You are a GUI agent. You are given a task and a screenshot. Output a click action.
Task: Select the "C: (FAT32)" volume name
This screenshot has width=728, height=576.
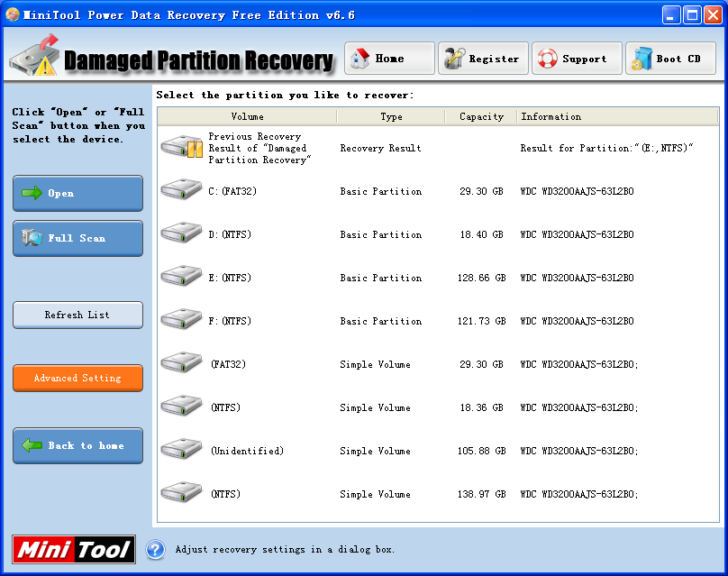click(x=232, y=191)
